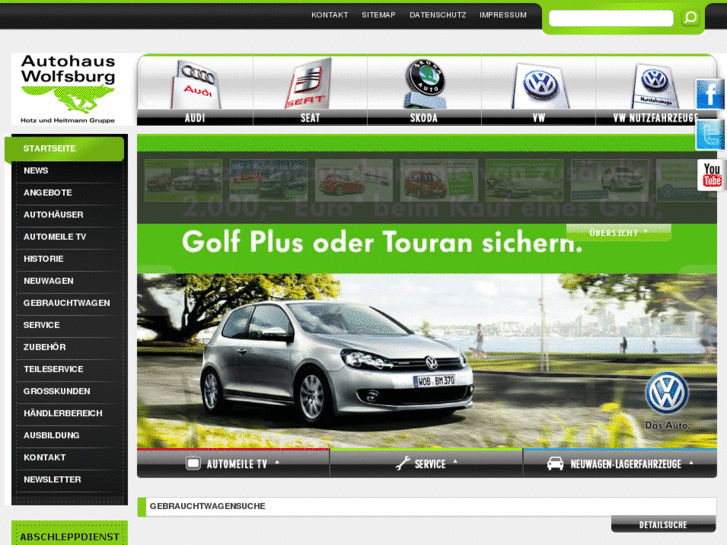Click the search magnifier icon
The height and width of the screenshot is (545, 727).
pyautogui.click(x=690, y=18)
